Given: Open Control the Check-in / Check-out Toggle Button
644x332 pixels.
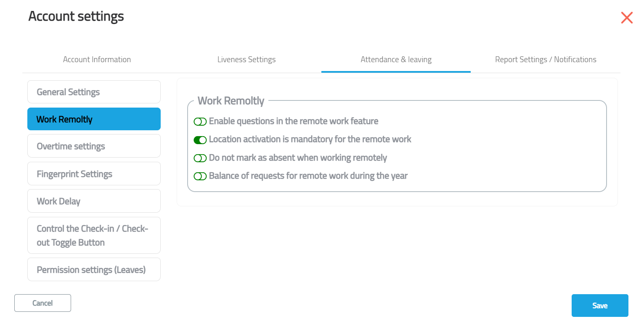Looking at the screenshot, I should pos(94,235).
